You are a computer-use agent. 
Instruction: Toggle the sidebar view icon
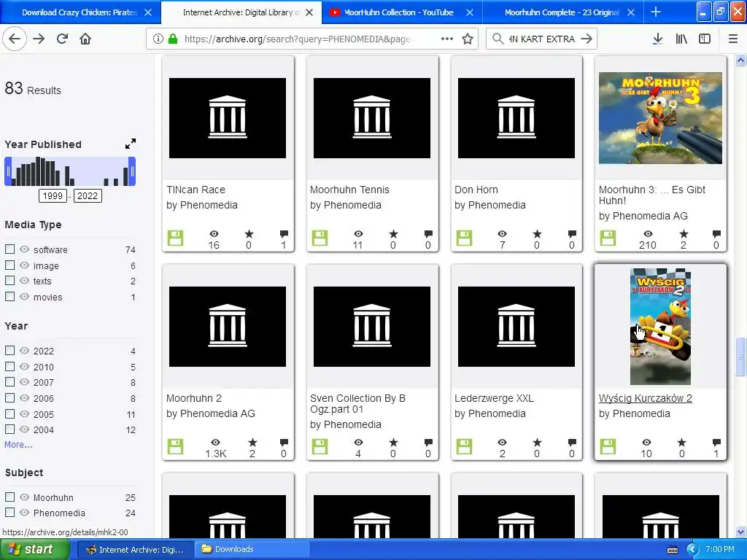point(705,39)
